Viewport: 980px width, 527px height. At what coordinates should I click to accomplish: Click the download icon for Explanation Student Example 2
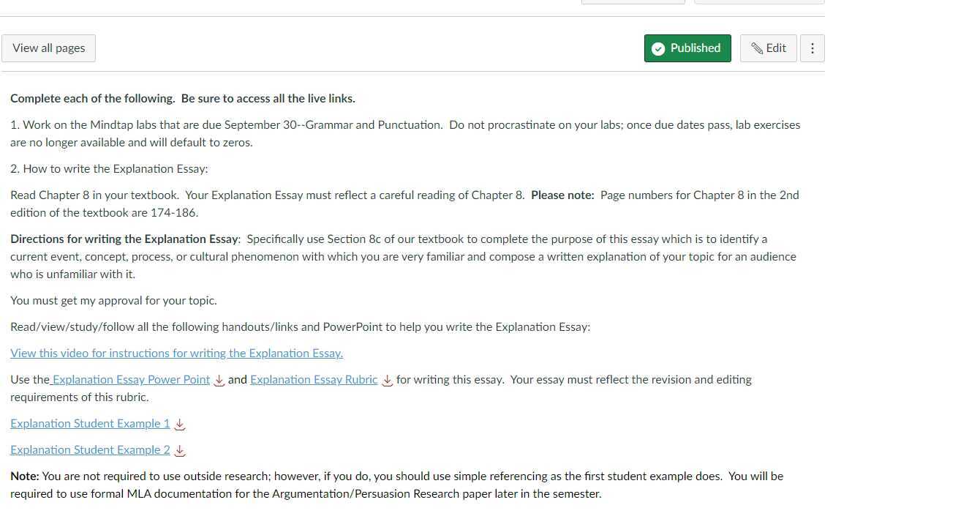click(180, 450)
